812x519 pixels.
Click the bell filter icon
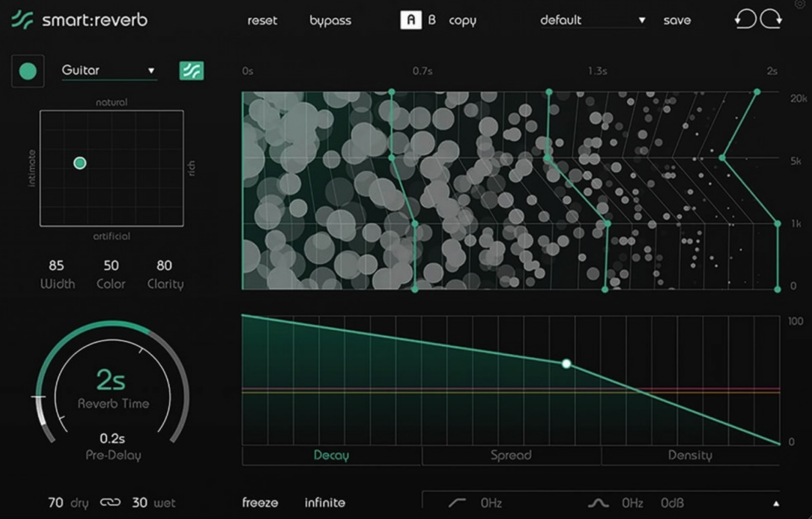tap(599, 503)
